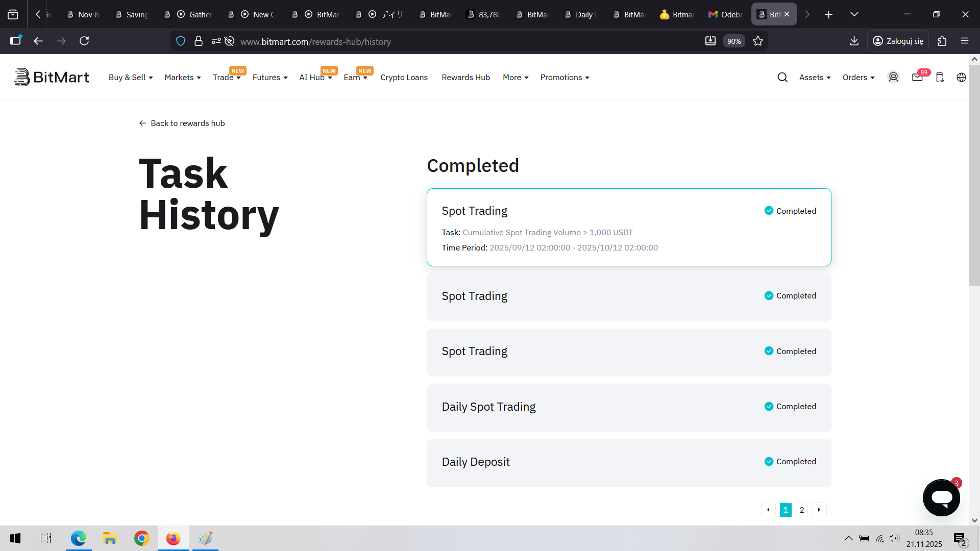The width and height of the screenshot is (980, 551).
Task: Expand the Assets dropdown menu
Action: click(815, 78)
